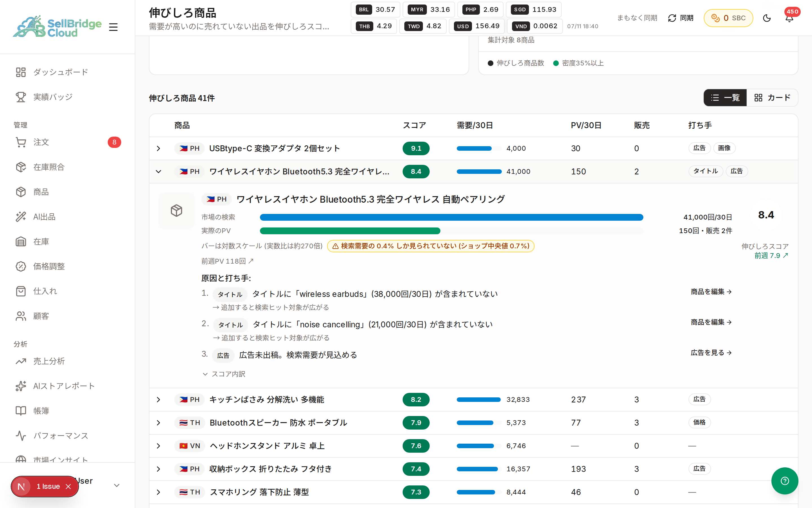812x508 pixels.
Task: Click 画像 tag in USBtype-C row
Action: click(x=724, y=148)
